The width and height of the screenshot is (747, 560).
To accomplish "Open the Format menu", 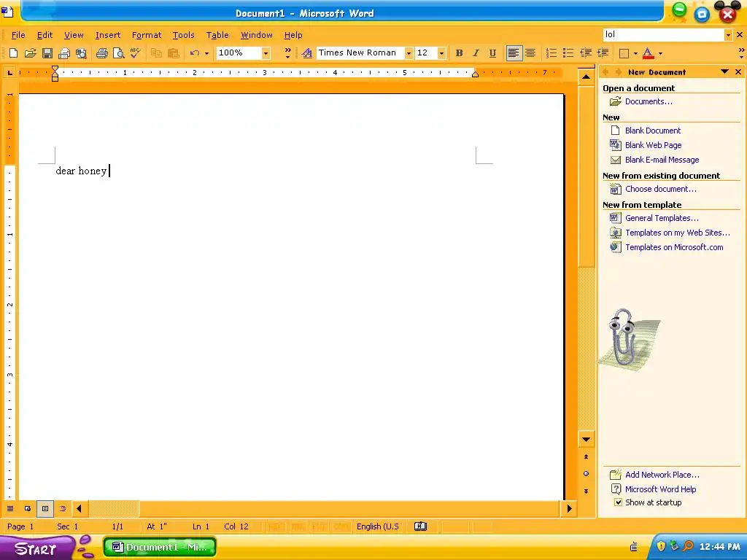I will [146, 35].
